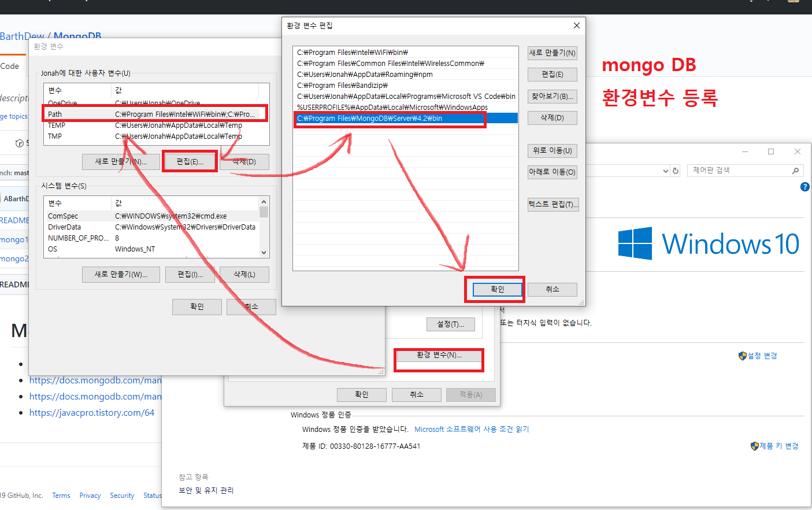Select ComSpec row in system variables
The height and width of the screenshot is (510, 812).
(x=151, y=216)
